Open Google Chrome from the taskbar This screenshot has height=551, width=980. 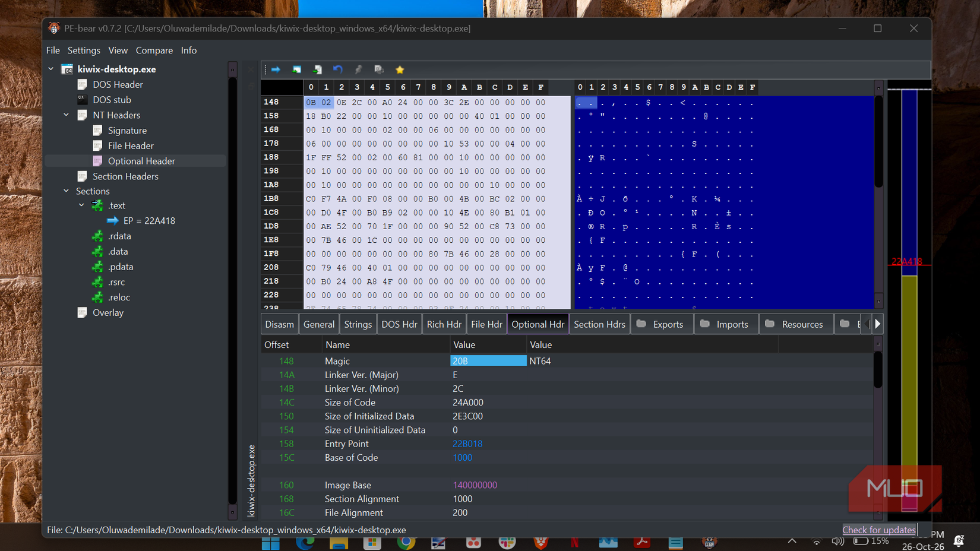tap(406, 543)
